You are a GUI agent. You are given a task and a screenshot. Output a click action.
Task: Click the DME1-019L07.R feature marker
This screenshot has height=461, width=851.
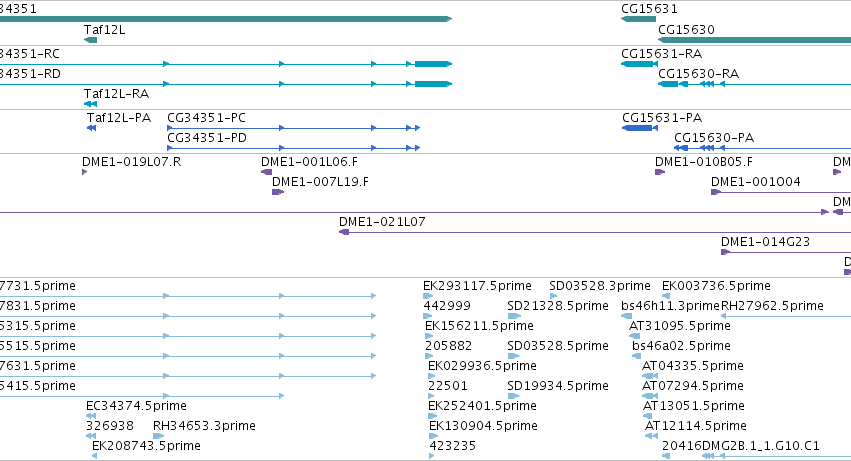[x=84, y=172]
